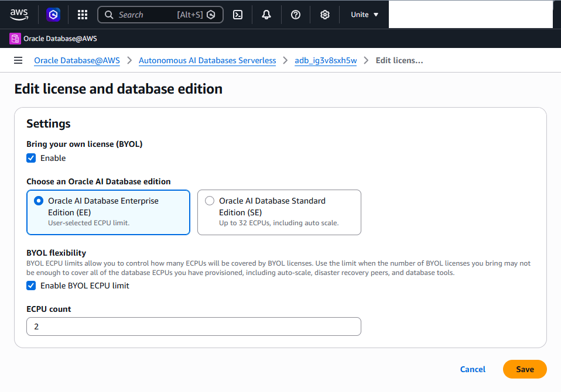
Task: Launch CloudShell from the top bar
Action: coord(238,15)
